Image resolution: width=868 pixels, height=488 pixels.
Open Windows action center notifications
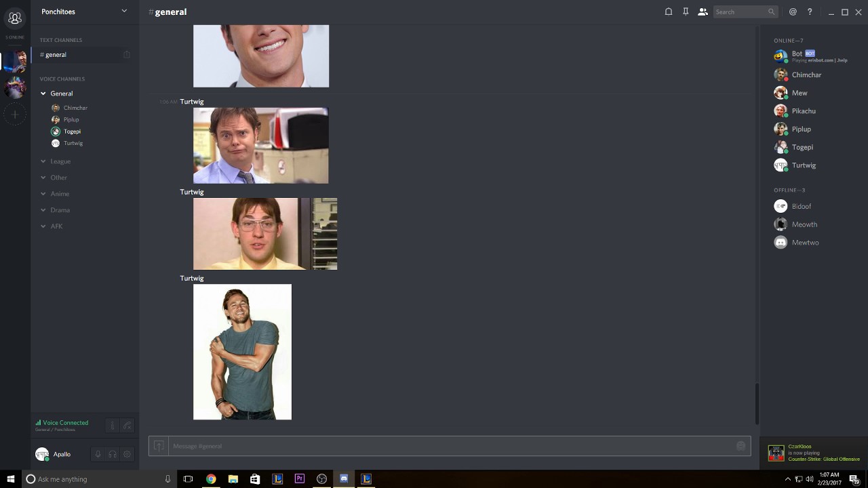[854, 479]
